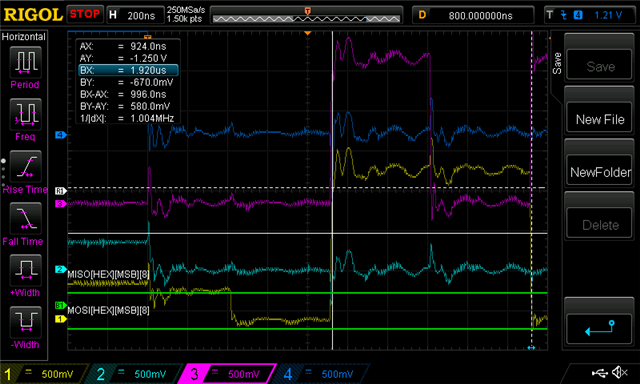Toggle channel 4 at 500mV
This screenshot has height=384, width=640.
click(x=322, y=374)
